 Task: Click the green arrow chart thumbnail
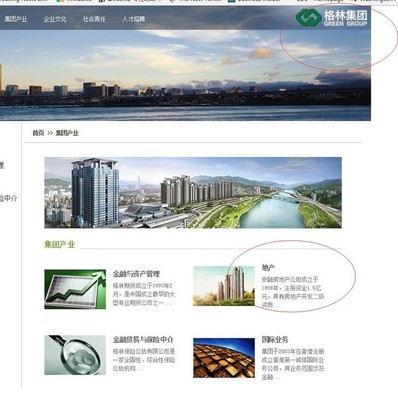click(x=75, y=289)
